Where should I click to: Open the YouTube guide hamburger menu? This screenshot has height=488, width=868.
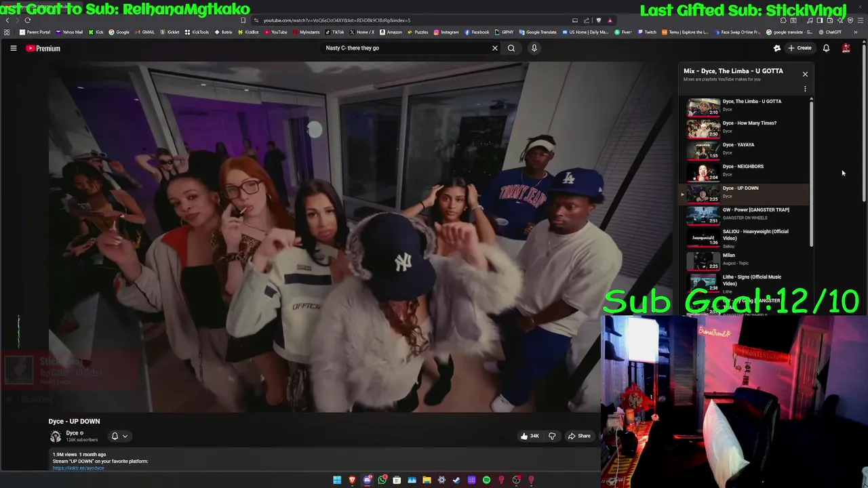click(13, 48)
